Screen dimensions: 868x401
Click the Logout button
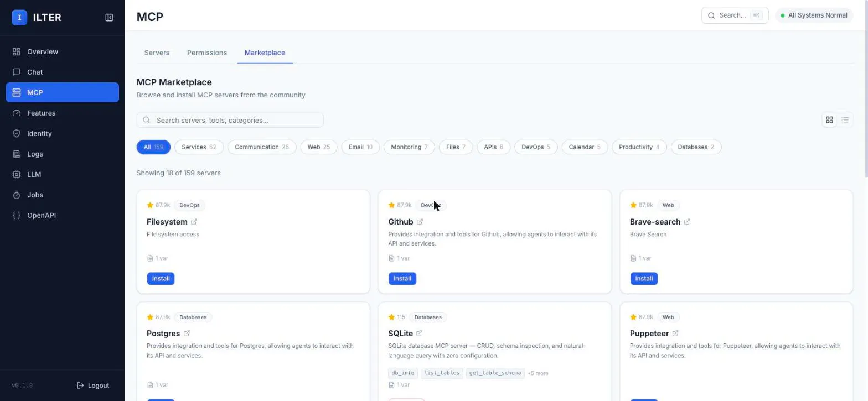93,386
